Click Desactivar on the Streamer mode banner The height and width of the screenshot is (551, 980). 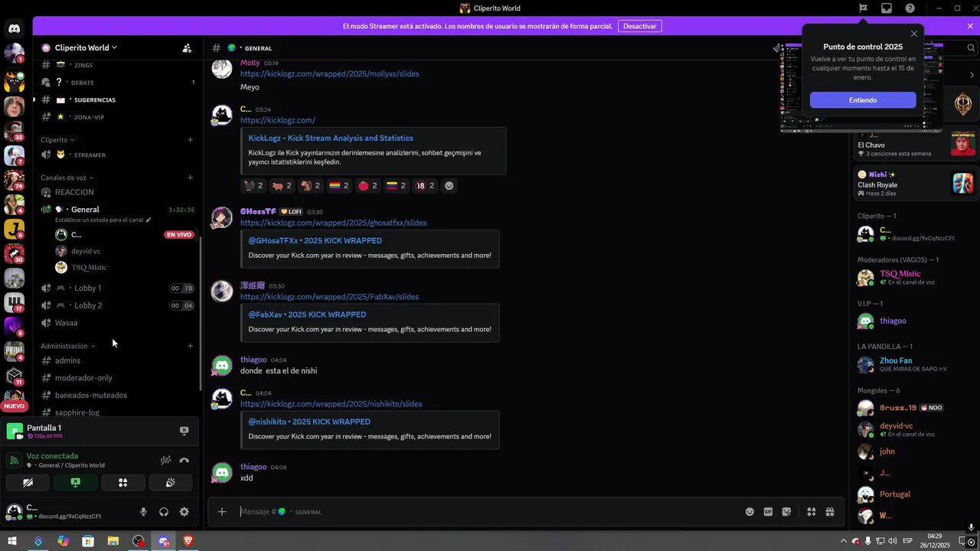pyautogui.click(x=639, y=26)
